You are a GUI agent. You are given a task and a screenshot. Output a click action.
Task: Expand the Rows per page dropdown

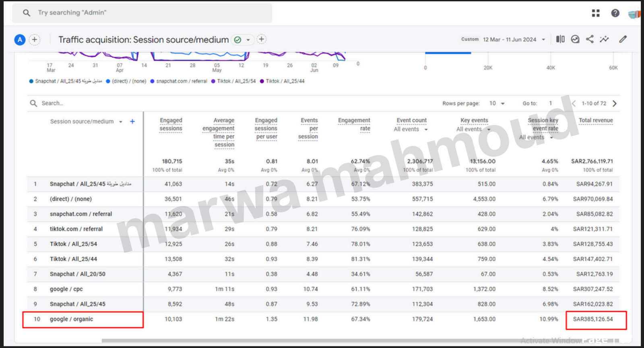(x=497, y=103)
